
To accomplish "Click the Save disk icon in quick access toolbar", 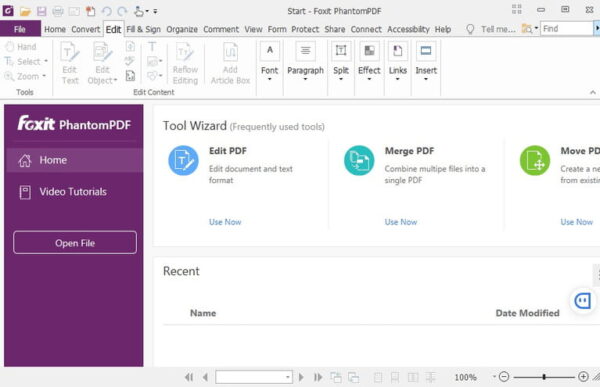I will click(41, 11).
